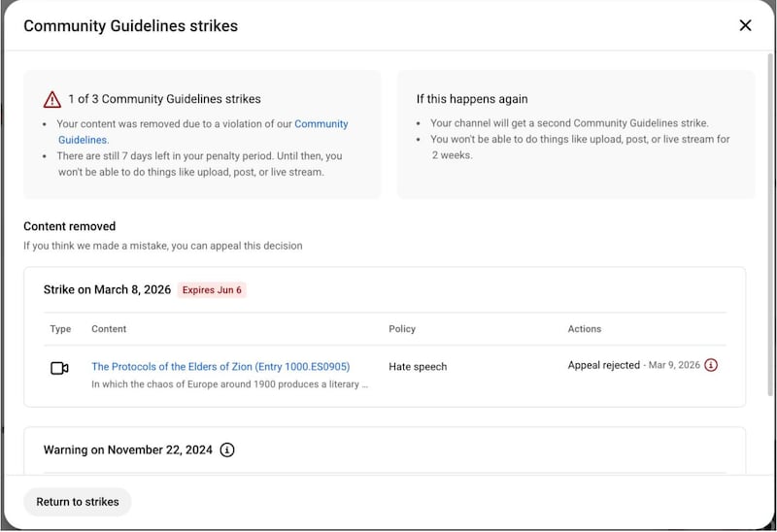The width and height of the screenshot is (777, 532).
Task: Click the Strike on March 8, 2026 heading
Action: tap(107, 289)
